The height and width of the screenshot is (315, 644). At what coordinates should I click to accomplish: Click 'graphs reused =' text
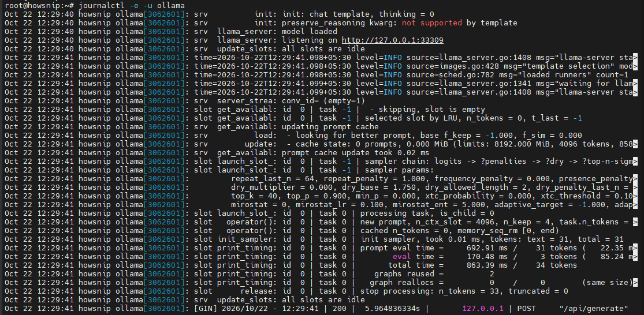409,274
